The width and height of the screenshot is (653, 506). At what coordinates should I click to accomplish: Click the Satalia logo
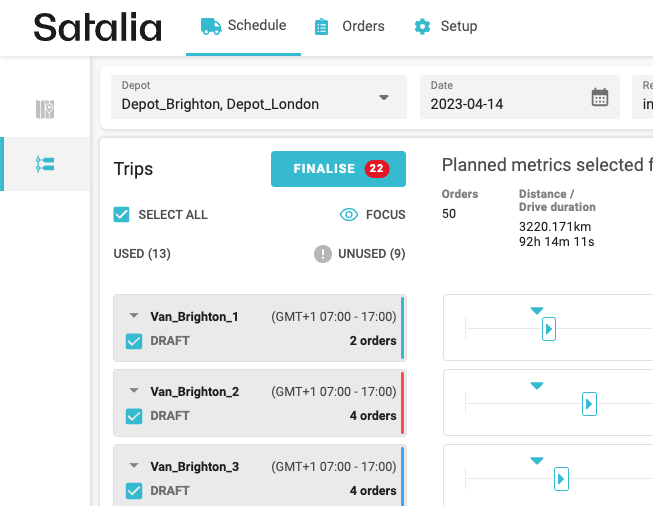(x=97, y=27)
